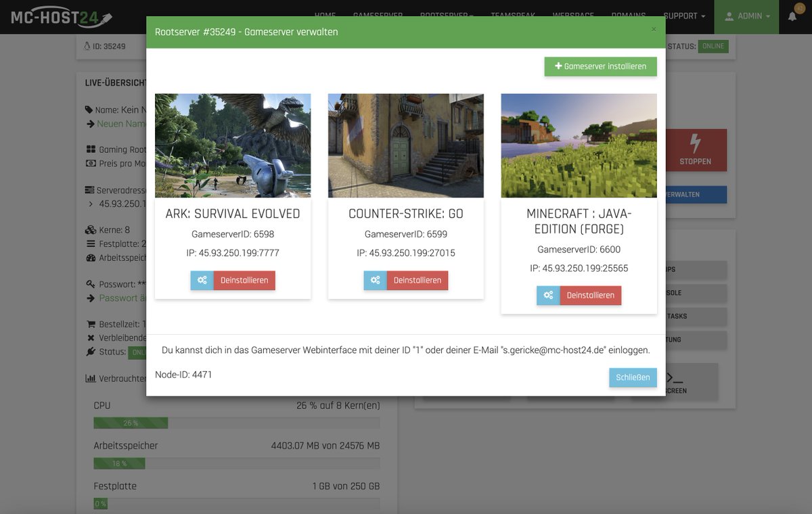Viewport: 812px width, 514px height.
Task: Open settings gear for ARK: Survival Evolved
Action: [x=202, y=280]
